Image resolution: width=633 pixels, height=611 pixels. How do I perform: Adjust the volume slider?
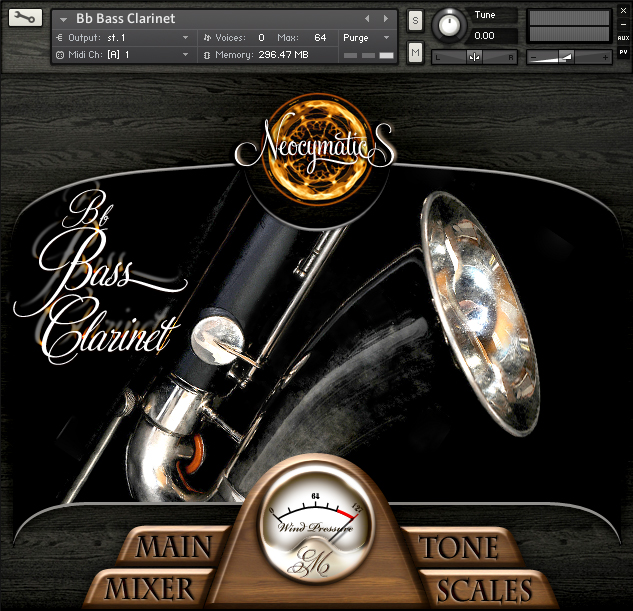click(569, 57)
